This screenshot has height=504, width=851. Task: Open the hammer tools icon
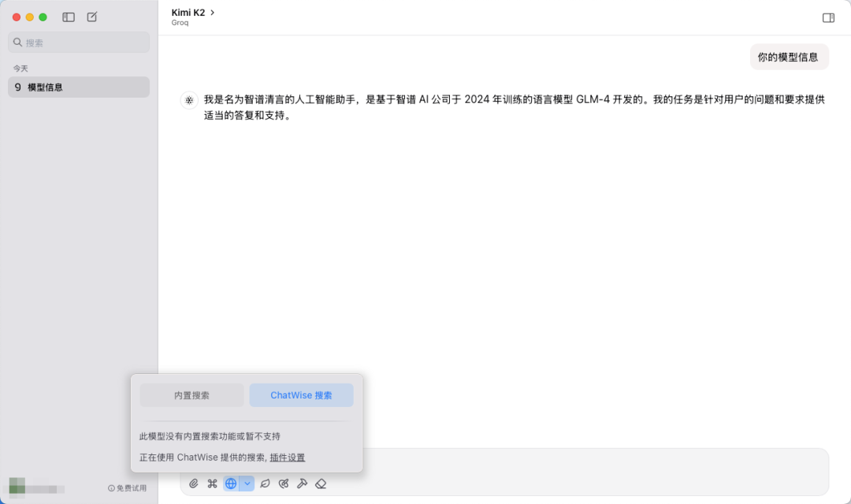coord(302,484)
